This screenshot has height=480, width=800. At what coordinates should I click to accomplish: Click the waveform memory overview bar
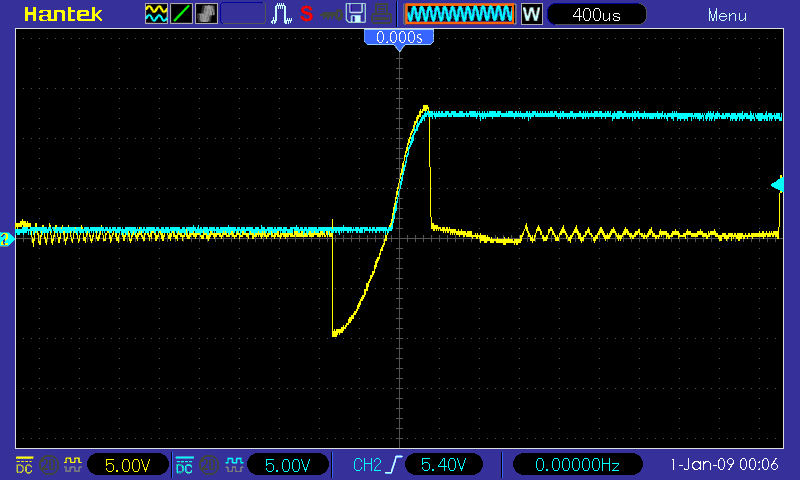click(459, 14)
